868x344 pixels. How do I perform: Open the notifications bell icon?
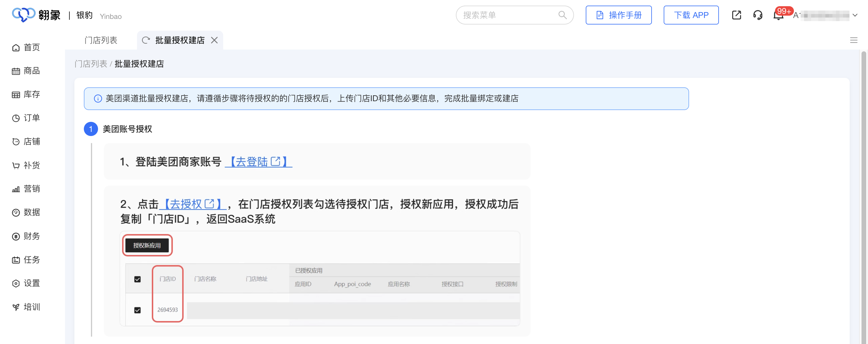(778, 16)
